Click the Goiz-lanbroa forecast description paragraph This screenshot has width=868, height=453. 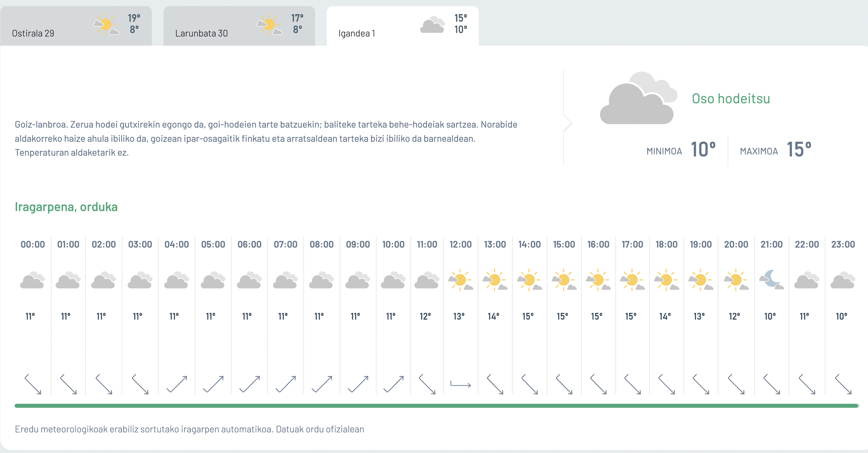click(266, 138)
